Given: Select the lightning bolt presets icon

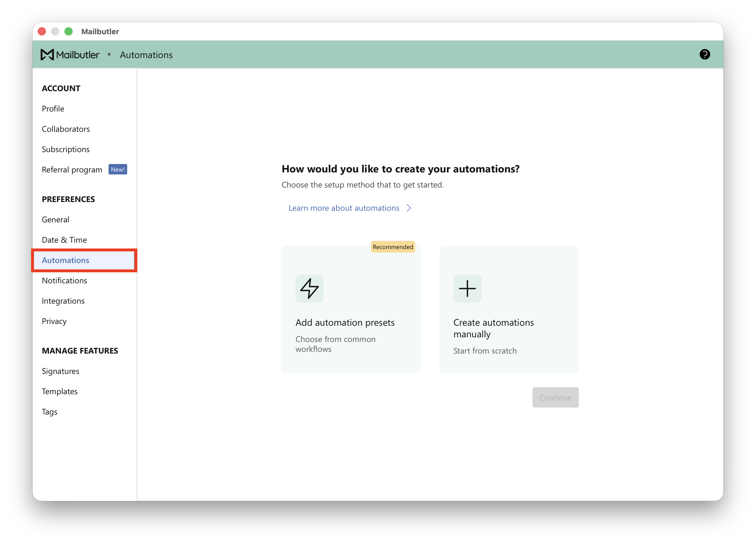Looking at the screenshot, I should 309,288.
